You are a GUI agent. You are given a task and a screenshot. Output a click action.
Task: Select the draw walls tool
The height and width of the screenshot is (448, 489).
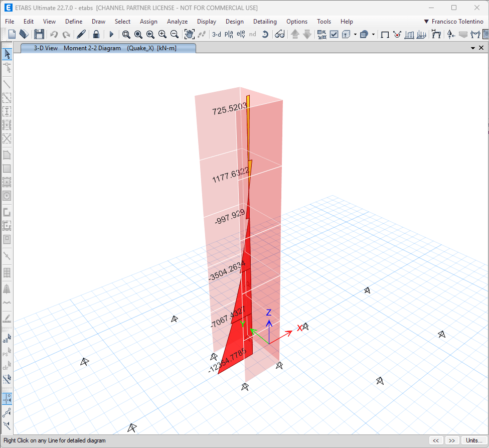pos(7,212)
